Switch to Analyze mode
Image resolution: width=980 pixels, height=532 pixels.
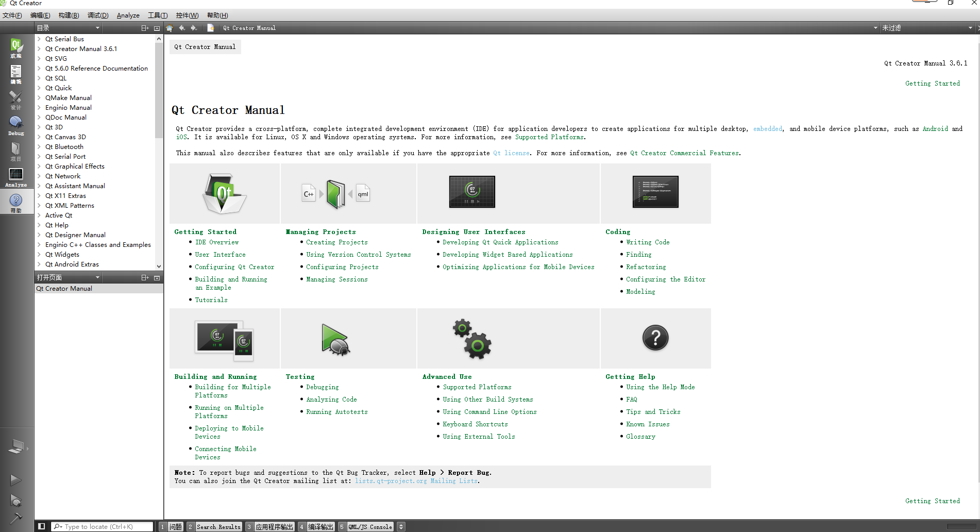(x=16, y=177)
